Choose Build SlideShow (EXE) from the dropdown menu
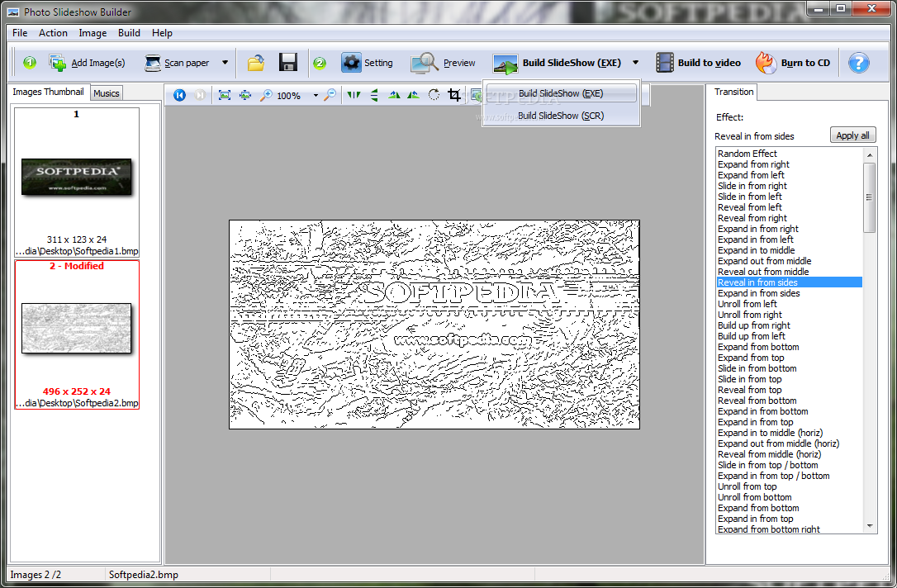Viewport: 897px width, 588px height. click(x=561, y=93)
